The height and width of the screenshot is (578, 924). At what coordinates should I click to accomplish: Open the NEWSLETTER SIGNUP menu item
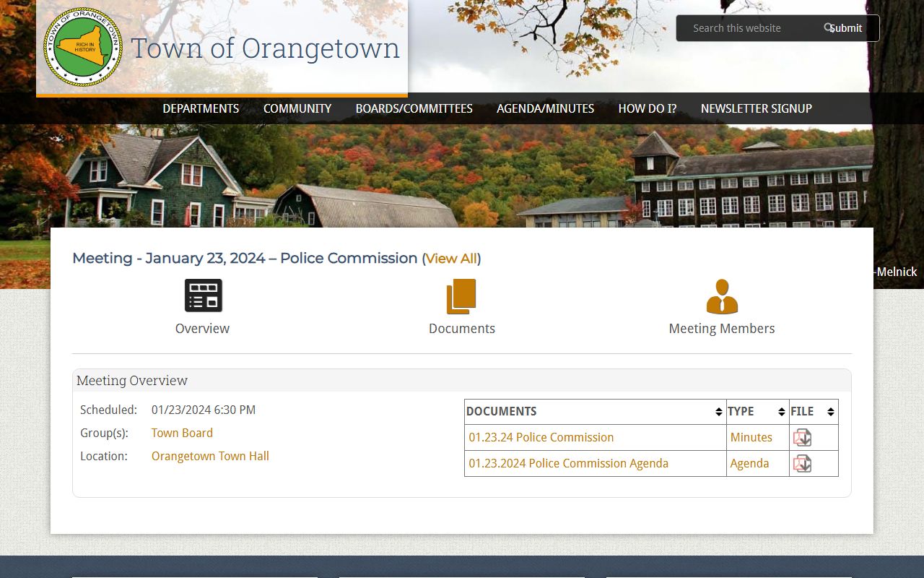756,108
